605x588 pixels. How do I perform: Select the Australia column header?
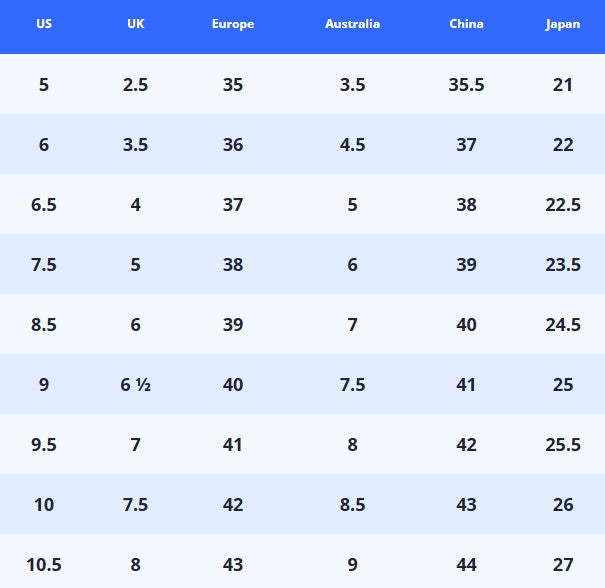tap(352, 24)
